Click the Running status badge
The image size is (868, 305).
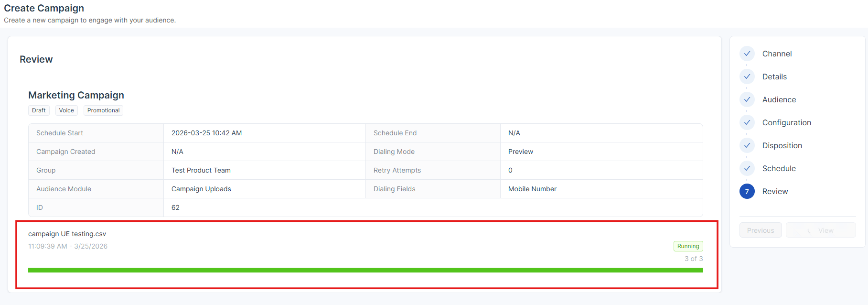[688, 246]
